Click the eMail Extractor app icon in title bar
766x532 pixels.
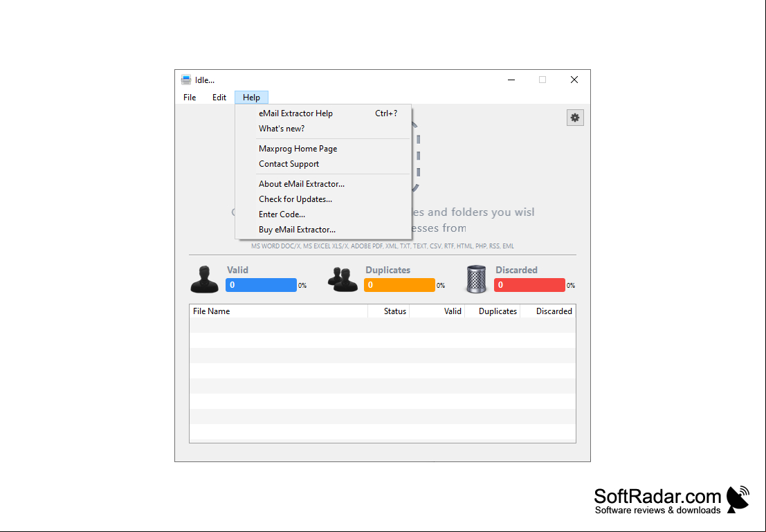(x=186, y=80)
